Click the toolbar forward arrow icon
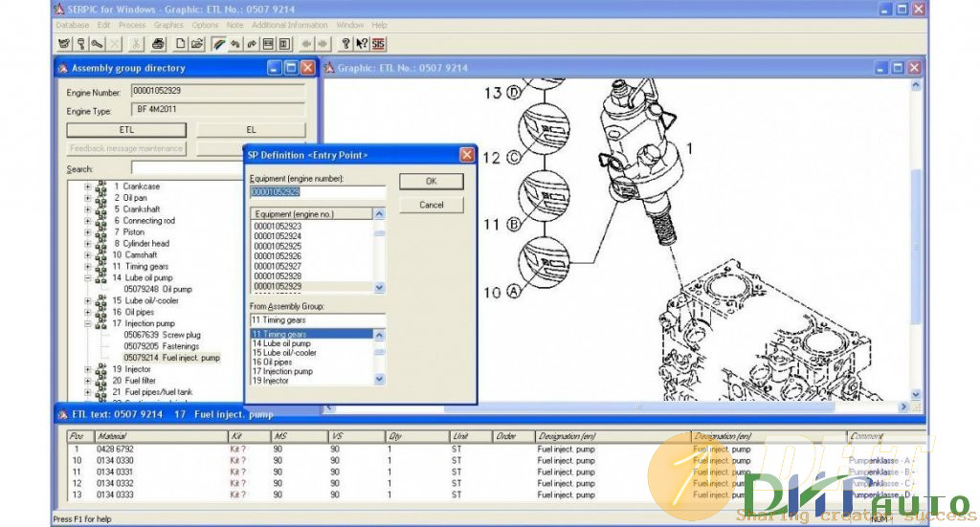Viewport: 980px width, 527px height. tap(323, 44)
